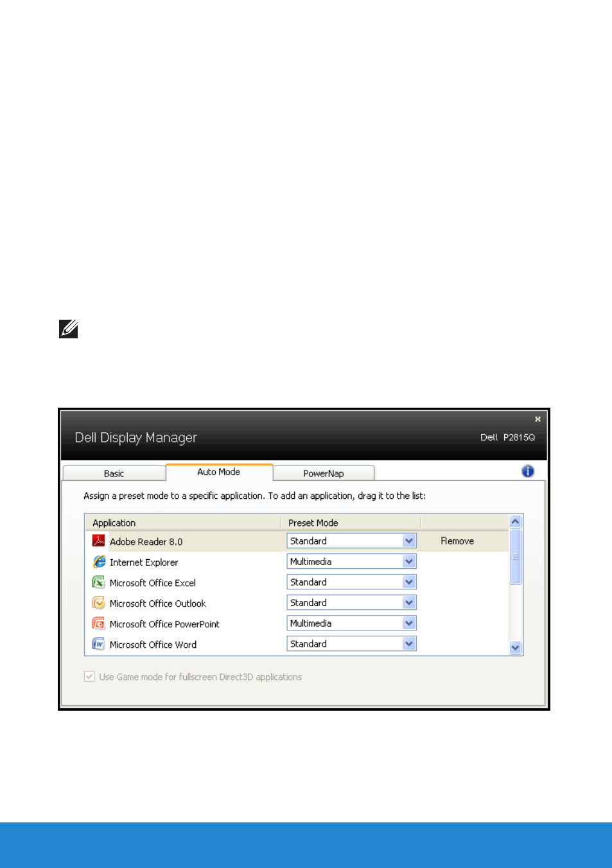The height and width of the screenshot is (868, 612).
Task: Select the Microsoft Office Word row text
Action: pyautogui.click(x=153, y=645)
